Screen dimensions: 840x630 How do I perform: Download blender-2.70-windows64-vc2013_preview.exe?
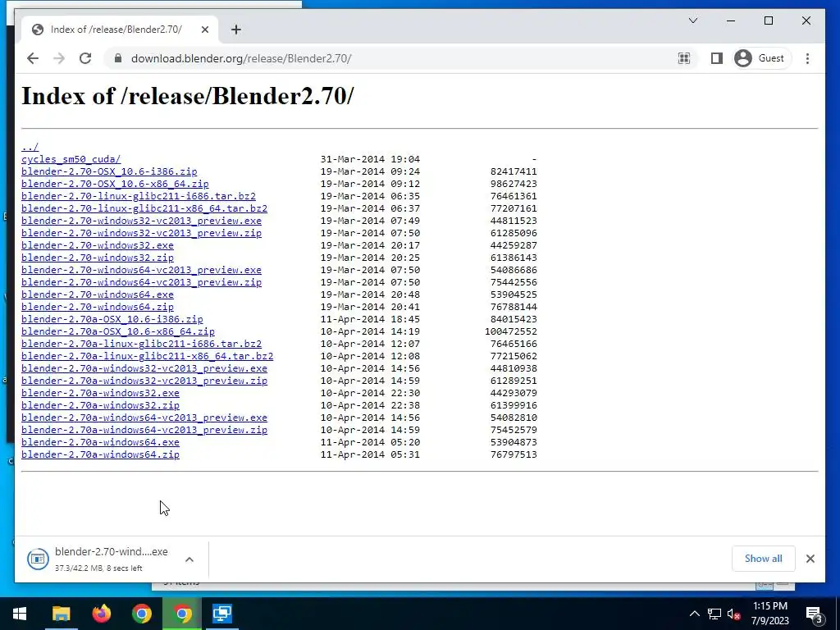[x=141, y=270]
